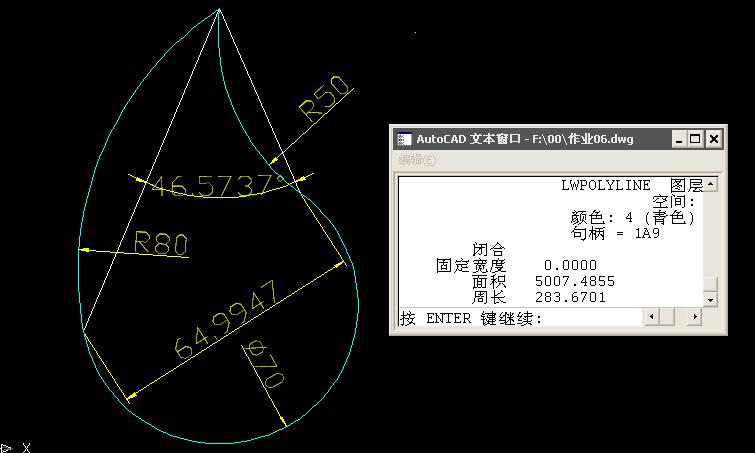
Task: Click the 颜色: 4 (青色) color line
Action: tap(633, 218)
